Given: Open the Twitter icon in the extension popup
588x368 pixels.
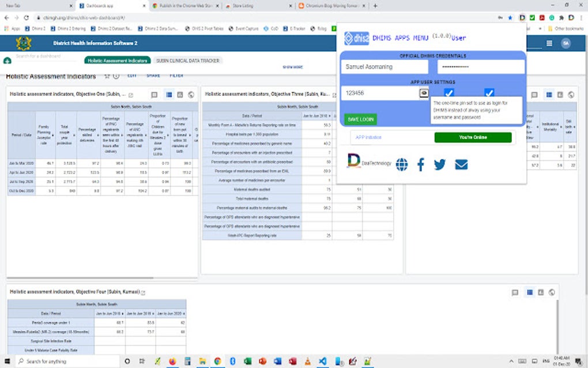Looking at the screenshot, I should pos(440,164).
